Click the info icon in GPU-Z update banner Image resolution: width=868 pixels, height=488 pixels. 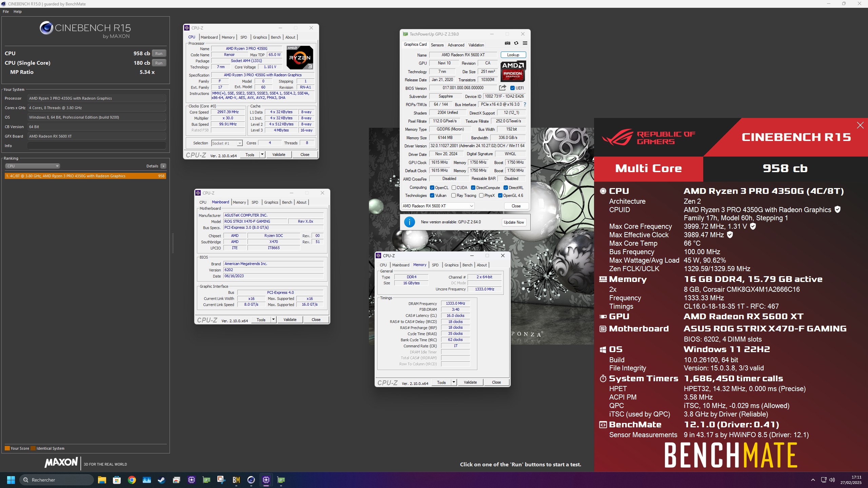tap(409, 222)
